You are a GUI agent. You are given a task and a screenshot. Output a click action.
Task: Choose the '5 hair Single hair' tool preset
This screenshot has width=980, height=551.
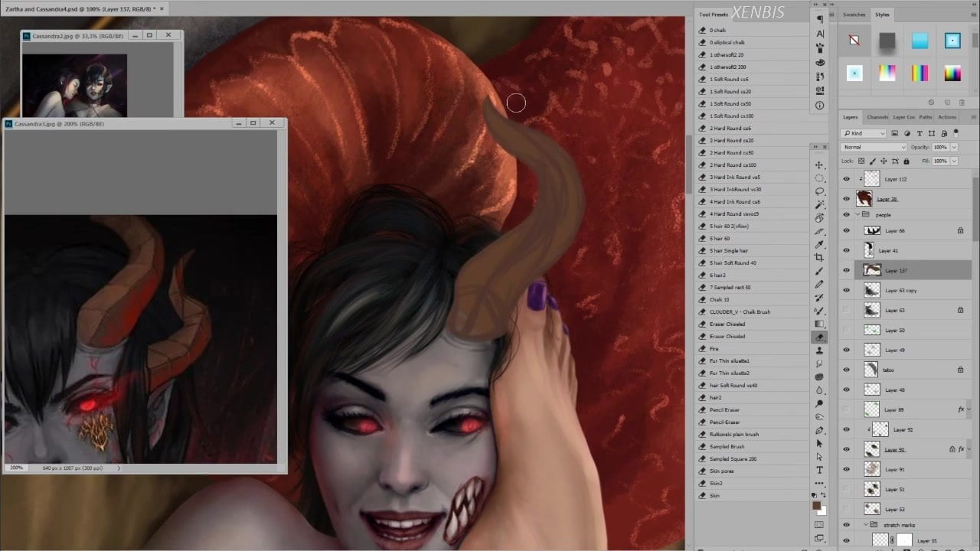(x=728, y=250)
